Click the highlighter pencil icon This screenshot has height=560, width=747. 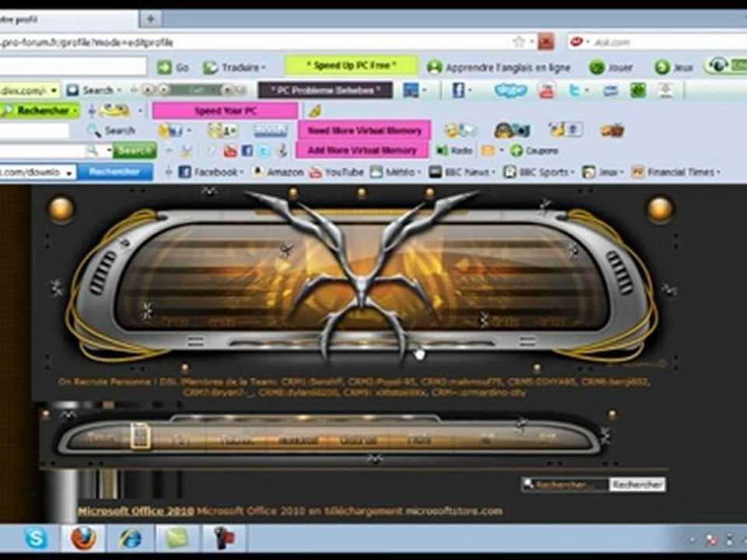tap(314, 111)
